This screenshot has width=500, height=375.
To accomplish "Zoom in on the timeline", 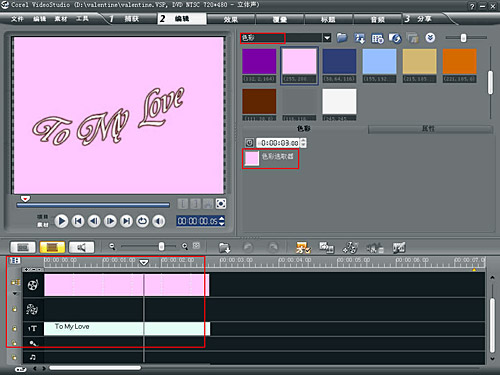I will tap(185, 246).
